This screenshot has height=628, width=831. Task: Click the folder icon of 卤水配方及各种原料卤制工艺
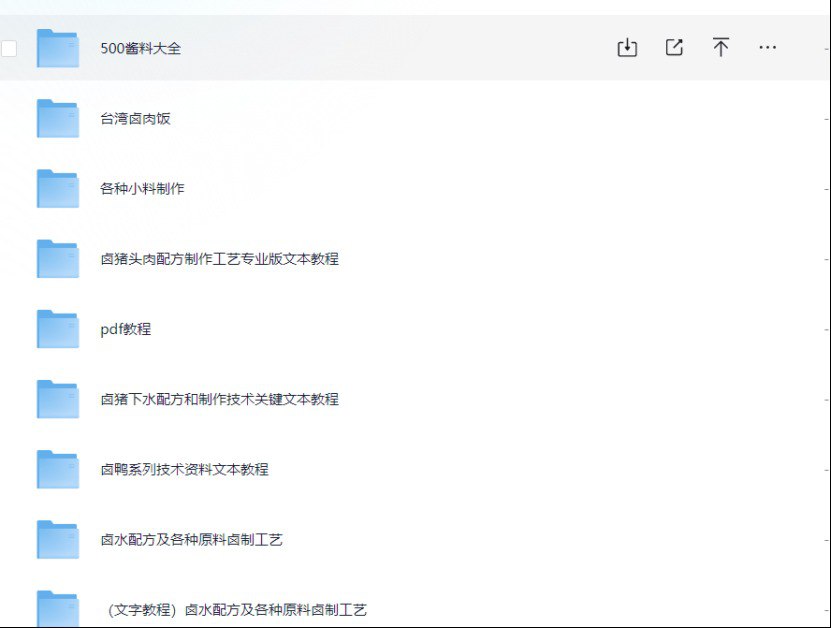(x=58, y=539)
